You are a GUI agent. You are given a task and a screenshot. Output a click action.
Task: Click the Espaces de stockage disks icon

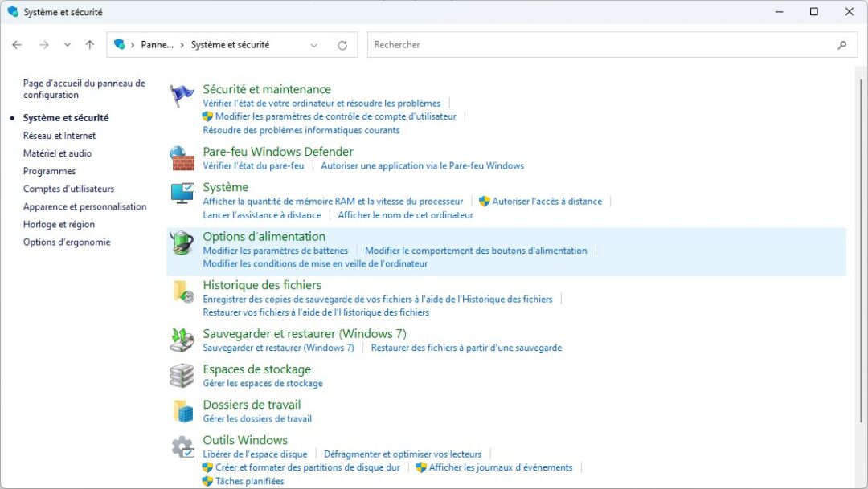coord(182,376)
